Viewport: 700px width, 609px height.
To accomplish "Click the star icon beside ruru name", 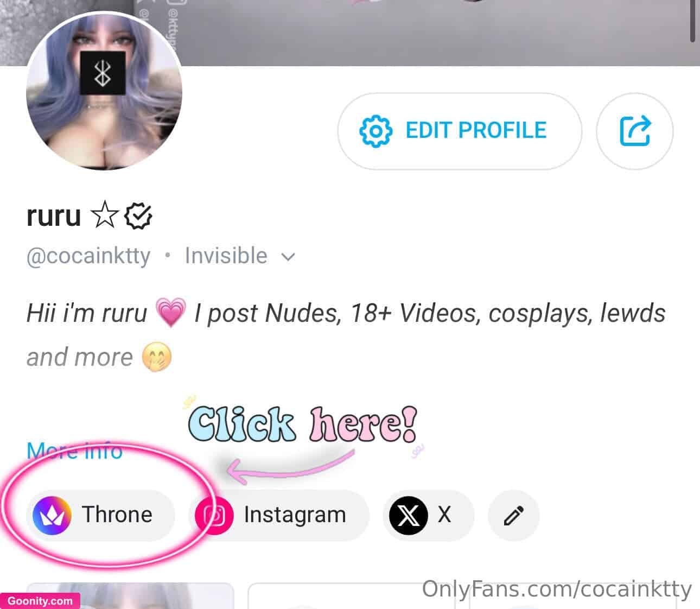I will 104,215.
